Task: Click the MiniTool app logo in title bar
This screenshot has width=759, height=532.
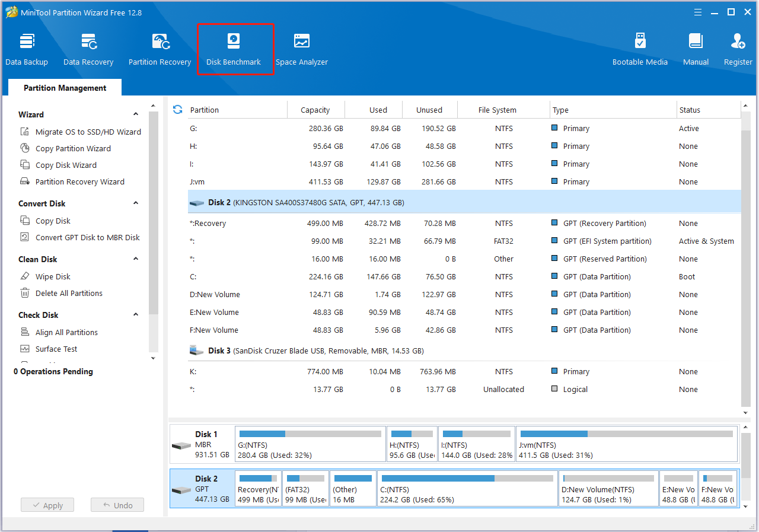Action: pyautogui.click(x=11, y=12)
